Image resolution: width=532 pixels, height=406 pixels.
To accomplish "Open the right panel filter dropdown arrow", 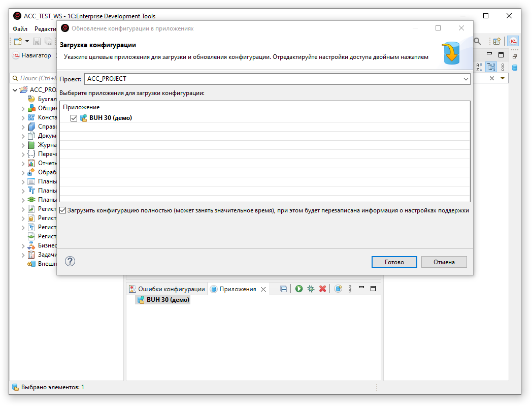I will click(x=503, y=78).
